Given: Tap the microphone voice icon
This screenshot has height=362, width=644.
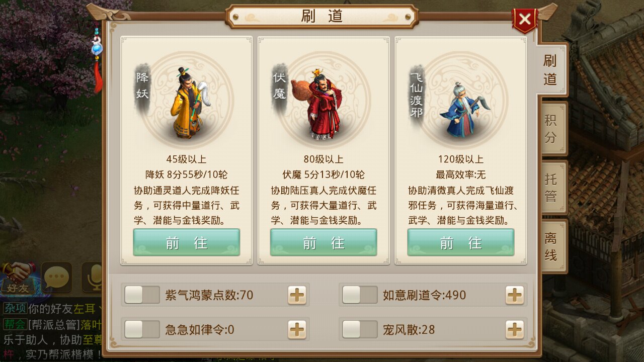Looking at the screenshot, I should coord(93,277).
